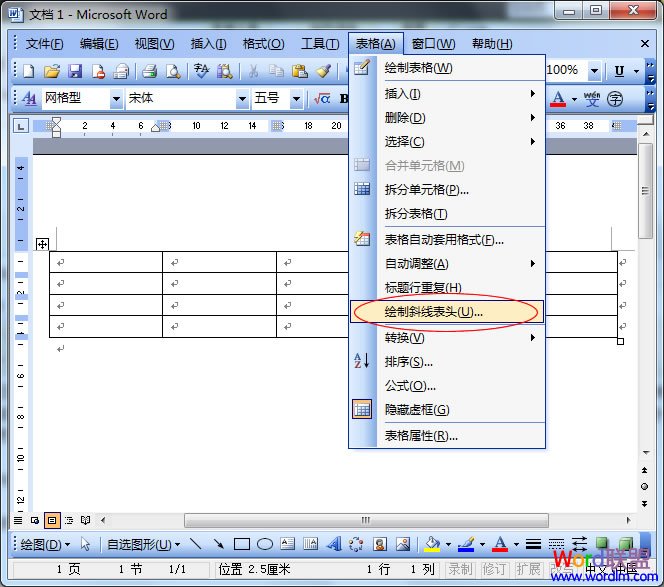Open the style dropdown showing 网格型
This screenshot has height=587, width=664.
[116, 99]
